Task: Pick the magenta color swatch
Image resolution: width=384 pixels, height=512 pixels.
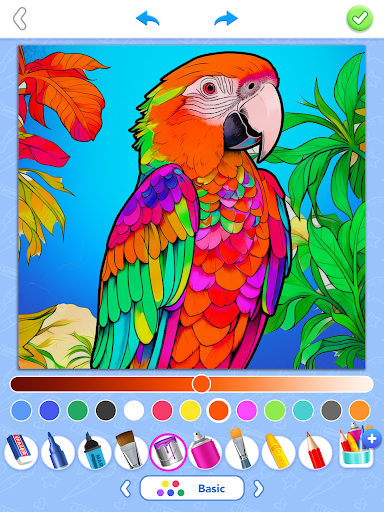Action: (x=247, y=410)
